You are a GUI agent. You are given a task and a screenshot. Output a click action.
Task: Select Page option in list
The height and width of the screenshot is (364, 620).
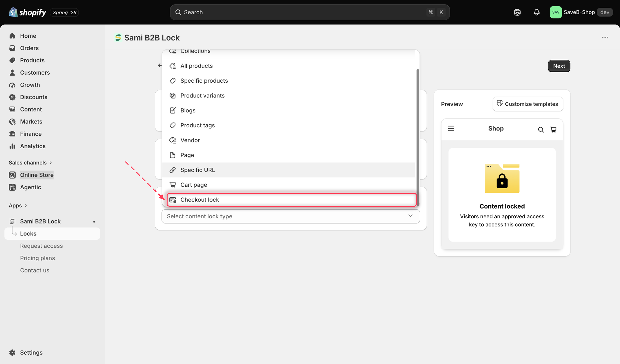(x=289, y=155)
